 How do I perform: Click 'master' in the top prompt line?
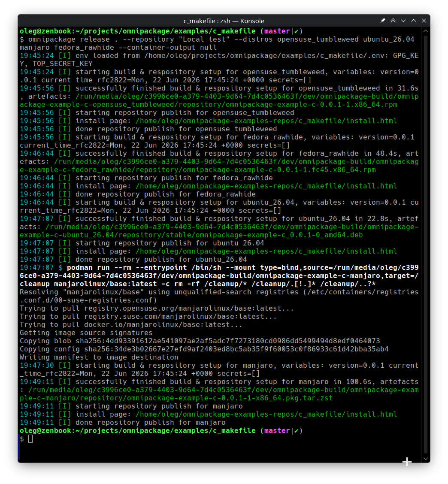click(277, 31)
